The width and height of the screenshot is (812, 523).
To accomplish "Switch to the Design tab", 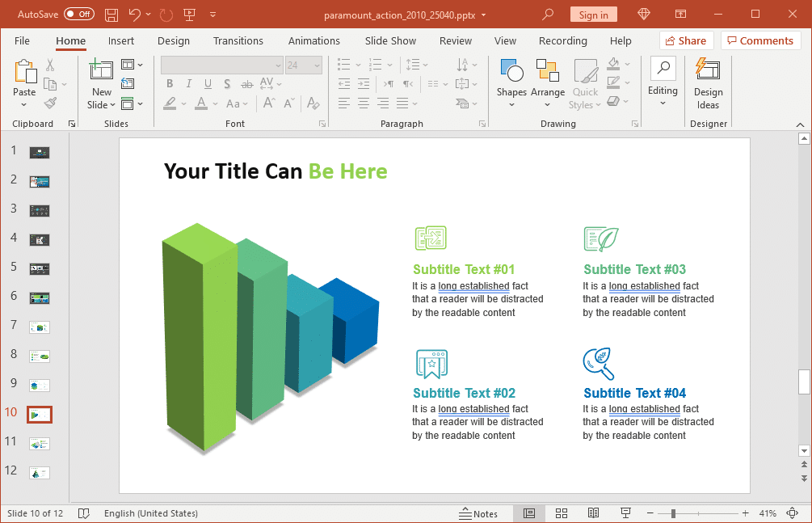I will pyautogui.click(x=174, y=40).
